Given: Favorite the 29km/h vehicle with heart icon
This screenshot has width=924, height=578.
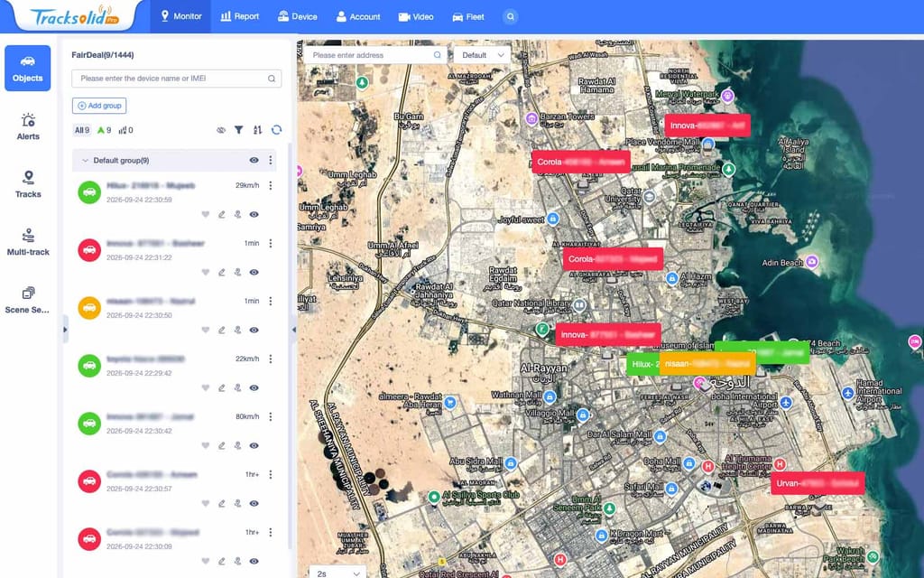Looking at the screenshot, I should (205, 215).
